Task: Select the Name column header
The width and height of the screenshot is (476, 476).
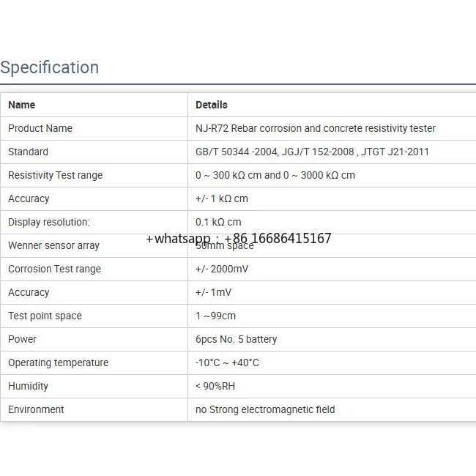Action: tap(21, 105)
